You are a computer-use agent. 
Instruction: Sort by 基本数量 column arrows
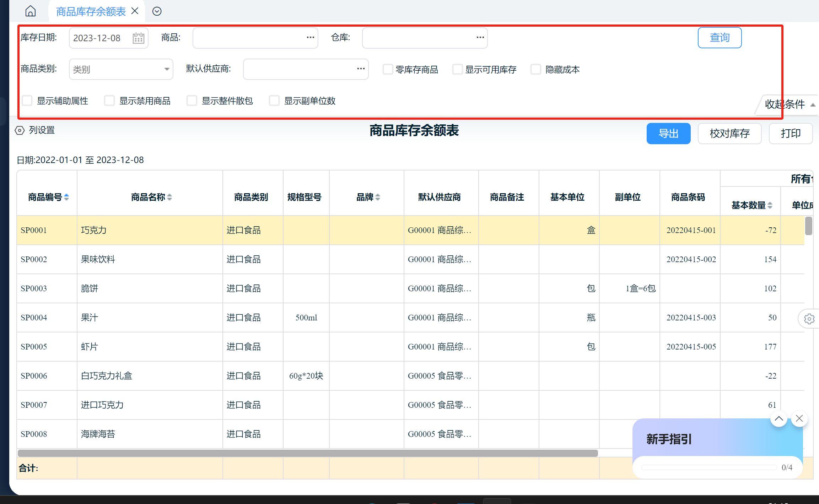770,205
